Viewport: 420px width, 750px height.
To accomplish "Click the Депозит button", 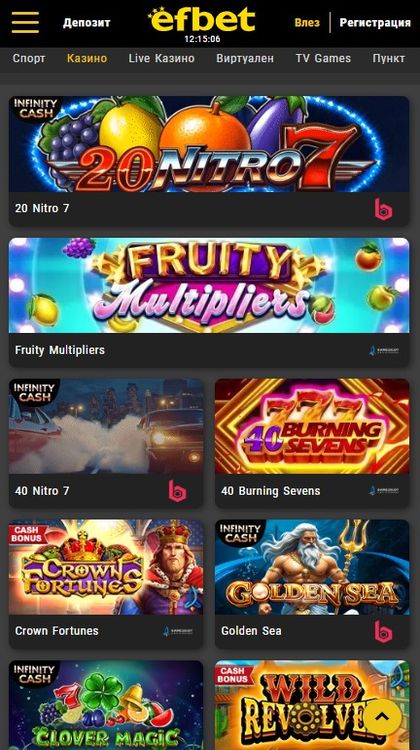I will [87, 22].
